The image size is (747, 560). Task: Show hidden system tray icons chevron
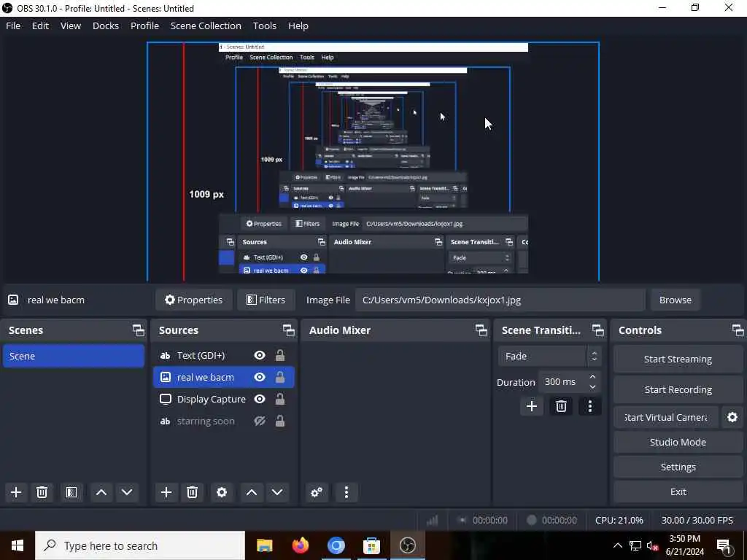pos(617,545)
